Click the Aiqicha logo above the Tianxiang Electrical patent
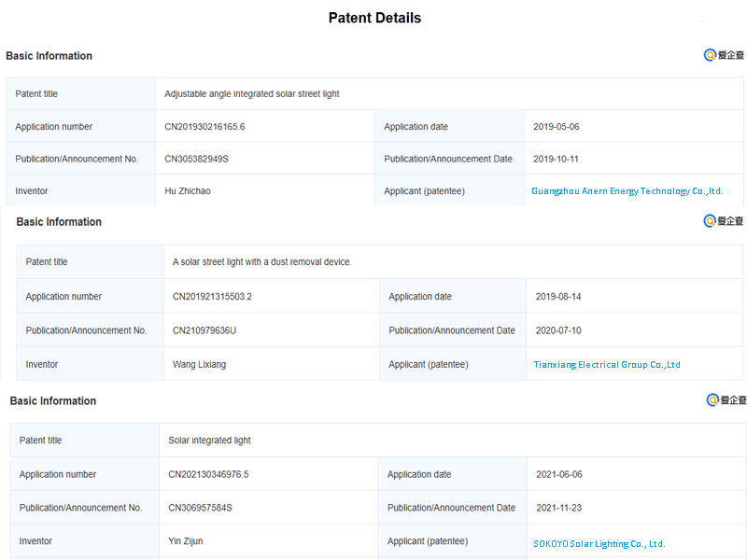Screen dimensions: 747x560 (724, 221)
